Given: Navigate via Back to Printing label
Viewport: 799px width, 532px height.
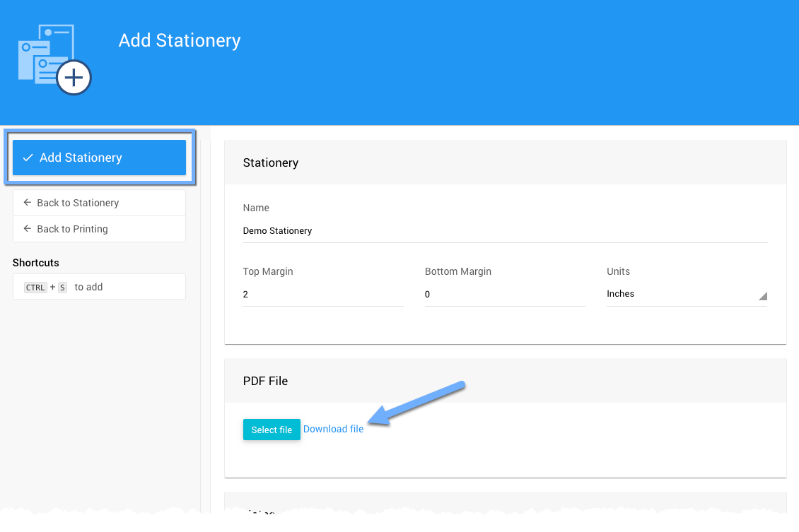Looking at the screenshot, I should pyautogui.click(x=72, y=229).
